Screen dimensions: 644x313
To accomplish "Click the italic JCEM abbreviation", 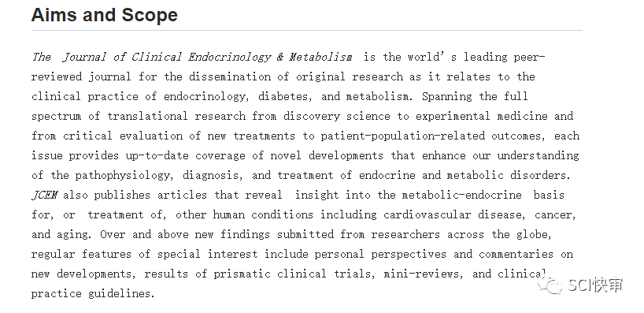I will tap(44, 196).
